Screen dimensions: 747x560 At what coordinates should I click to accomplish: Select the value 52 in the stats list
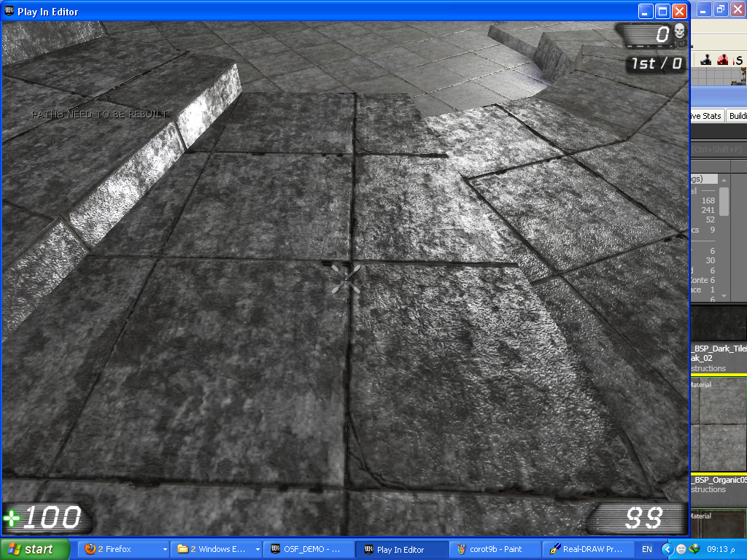[711, 219]
